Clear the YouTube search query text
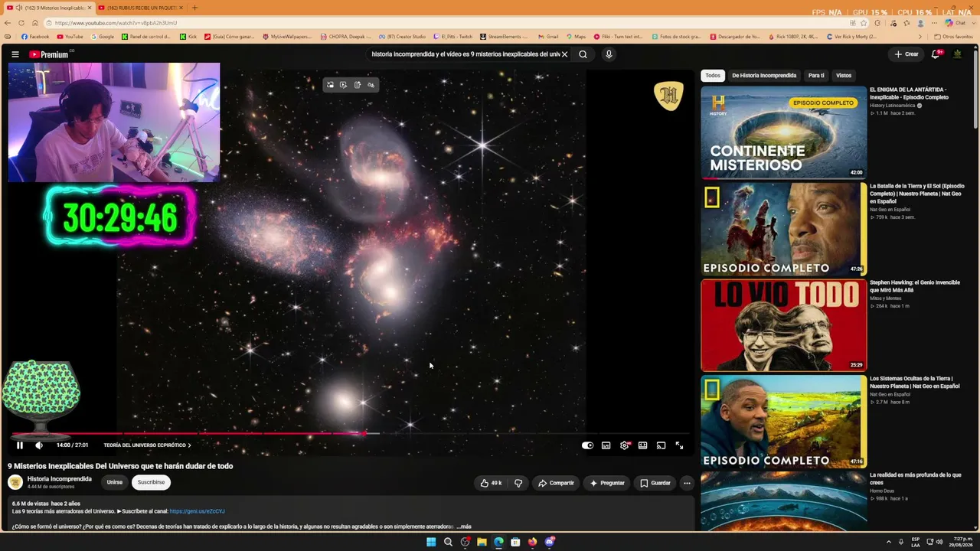The width and height of the screenshot is (980, 551). coord(564,54)
